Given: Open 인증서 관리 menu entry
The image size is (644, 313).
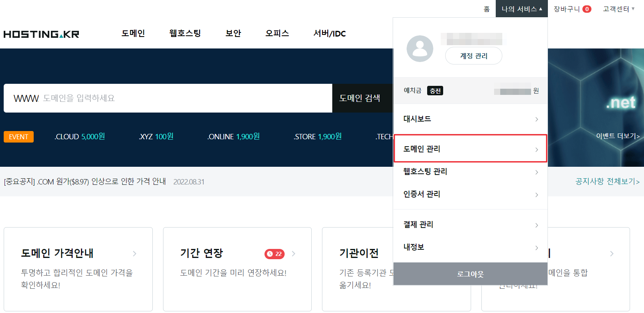Looking at the screenshot, I should 470,194.
